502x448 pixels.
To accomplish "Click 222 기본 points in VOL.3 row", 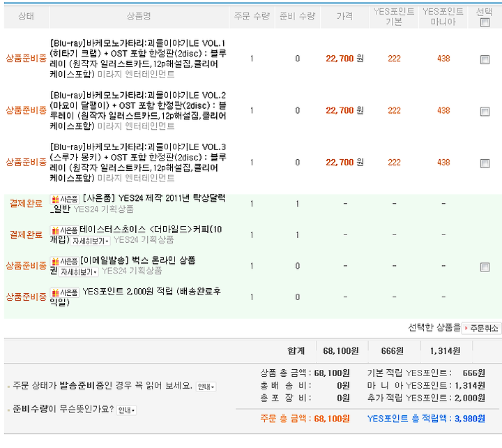I will click(x=394, y=163).
